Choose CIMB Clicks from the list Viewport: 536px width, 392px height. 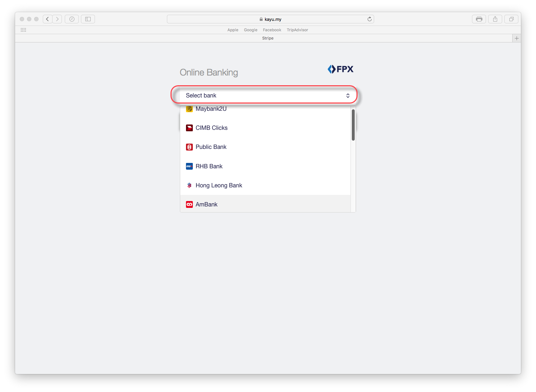tap(265, 128)
